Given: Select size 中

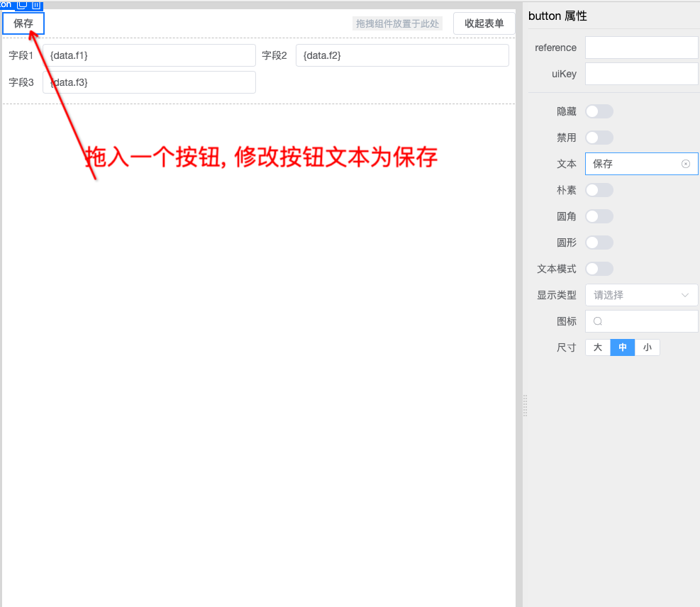Looking at the screenshot, I should click(622, 347).
